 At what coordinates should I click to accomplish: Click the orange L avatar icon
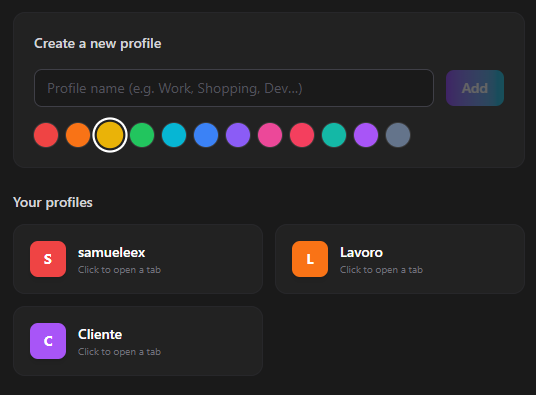click(310, 259)
